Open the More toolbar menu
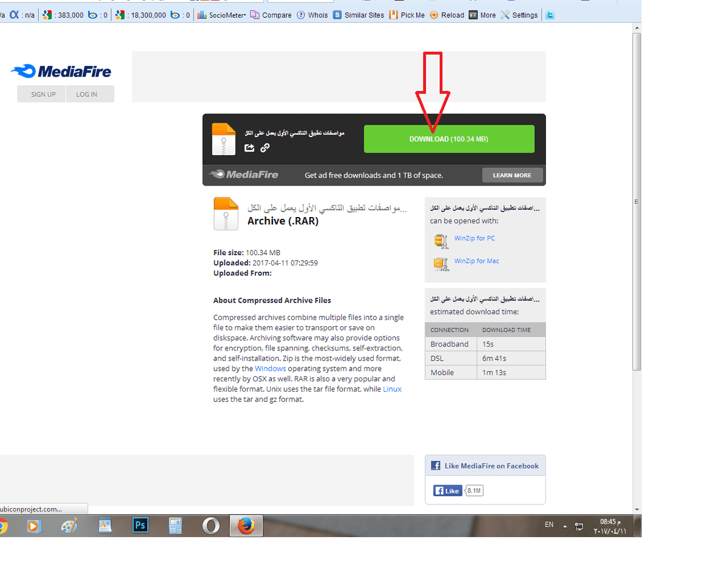Image resolution: width=728 pixels, height=582 pixels. point(482,15)
